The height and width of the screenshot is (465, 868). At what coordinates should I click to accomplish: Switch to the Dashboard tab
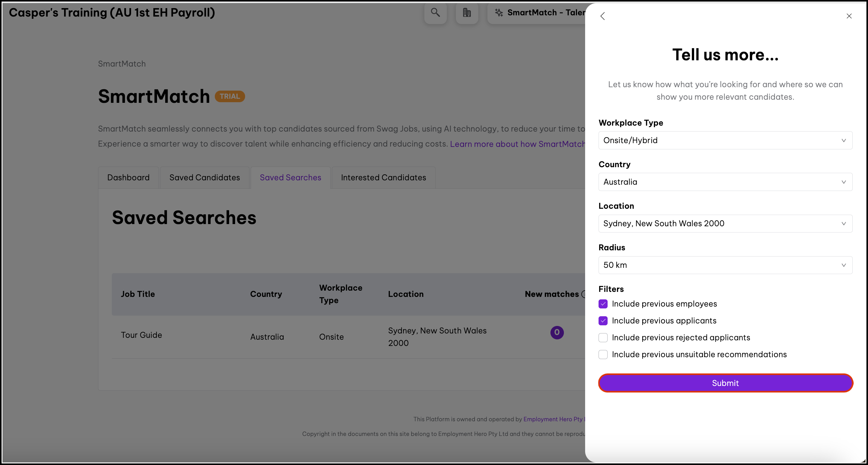pyautogui.click(x=128, y=178)
